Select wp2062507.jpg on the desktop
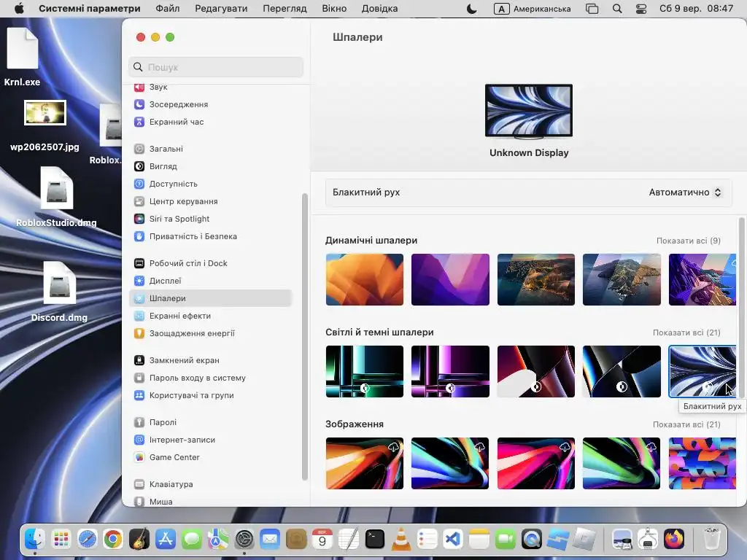747x560 pixels. pos(44,125)
